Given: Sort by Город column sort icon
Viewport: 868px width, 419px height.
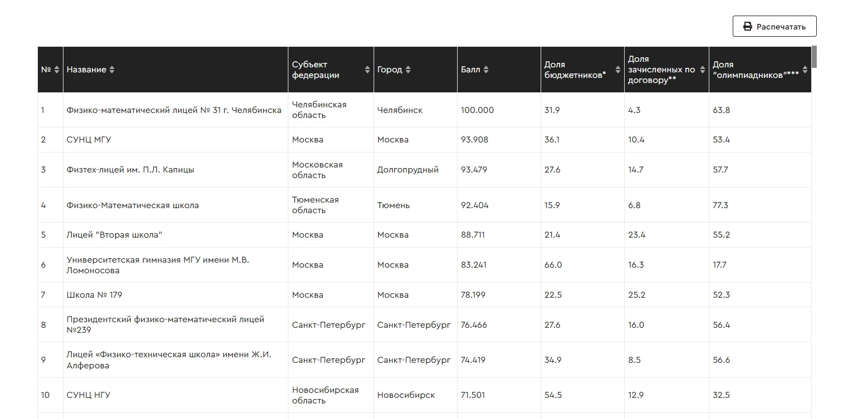Looking at the screenshot, I should point(408,70).
